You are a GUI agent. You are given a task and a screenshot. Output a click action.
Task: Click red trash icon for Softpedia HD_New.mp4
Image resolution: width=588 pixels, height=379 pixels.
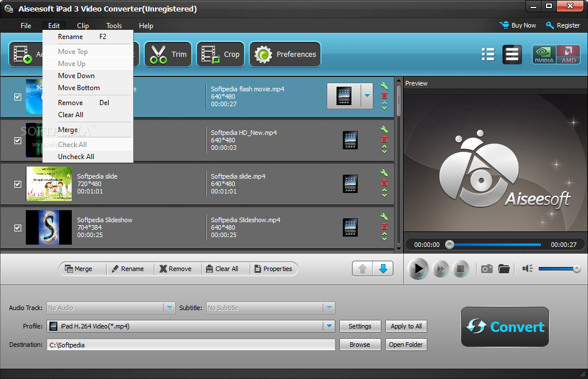[384, 140]
